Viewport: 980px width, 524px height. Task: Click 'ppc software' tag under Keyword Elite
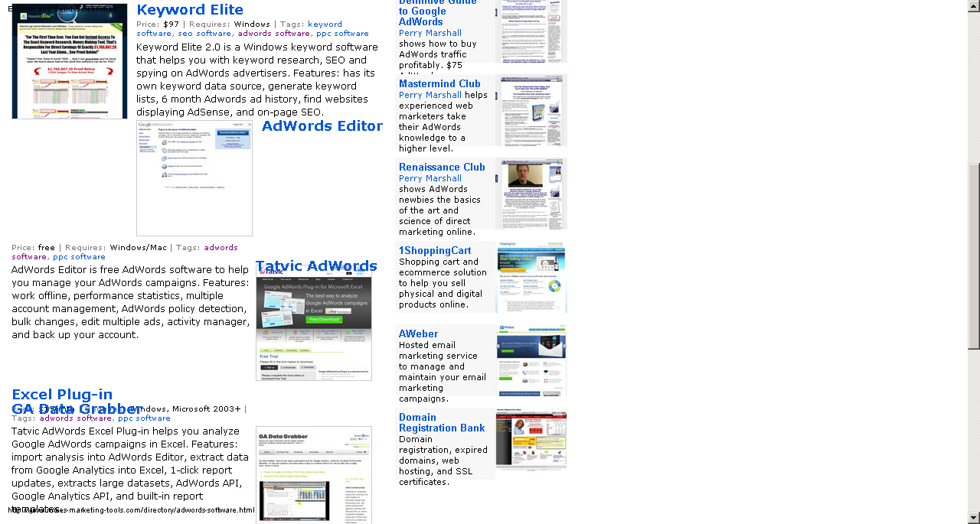coord(342,34)
